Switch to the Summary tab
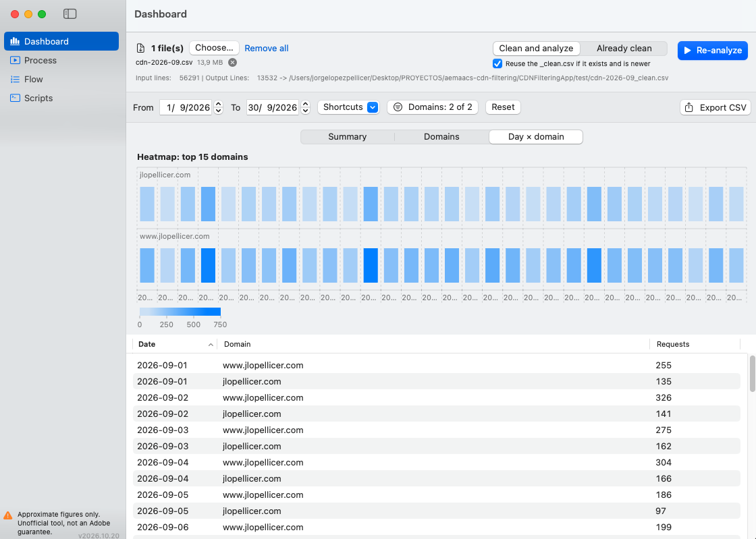 (x=347, y=137)
